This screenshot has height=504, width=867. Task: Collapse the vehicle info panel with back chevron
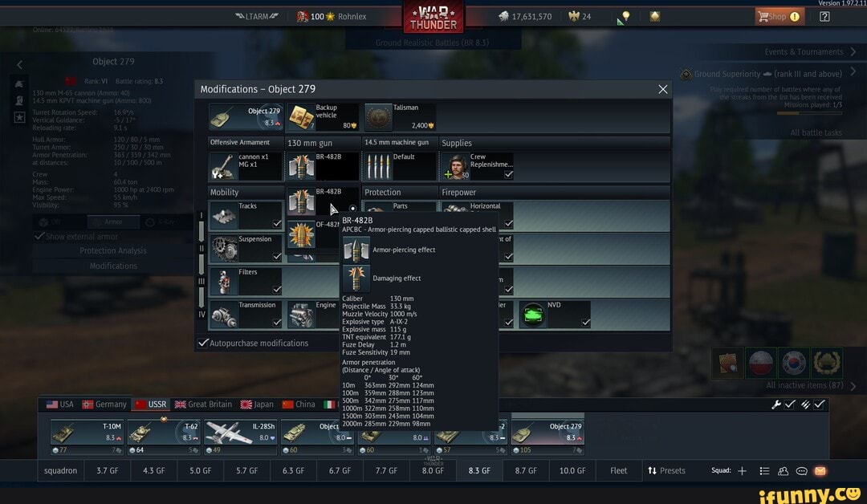19,64
